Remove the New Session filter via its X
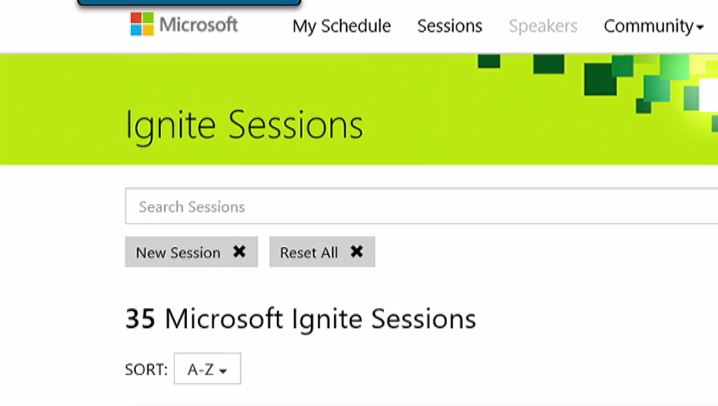This screenshot has width=718, height=406. point(239,251)
